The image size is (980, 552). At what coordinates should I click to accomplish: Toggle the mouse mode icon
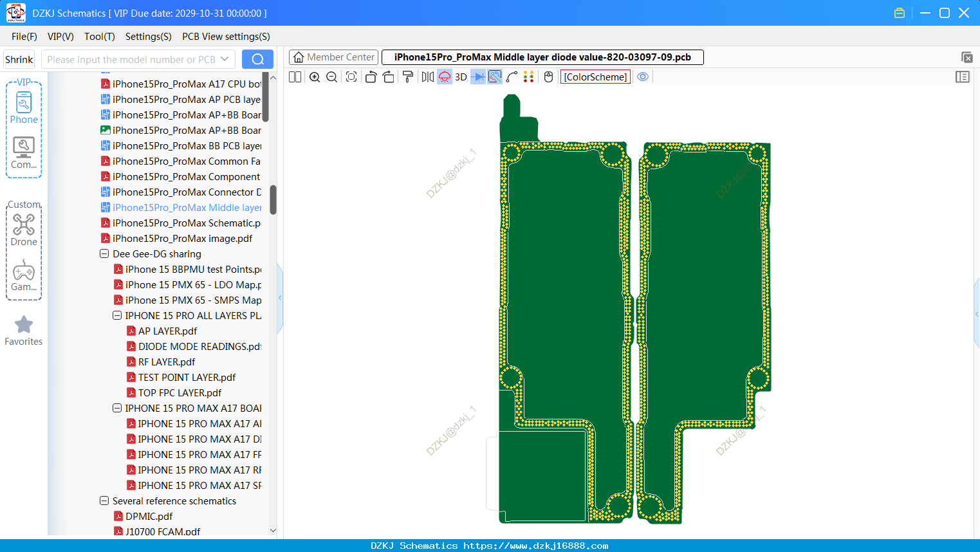coord(548,77)
